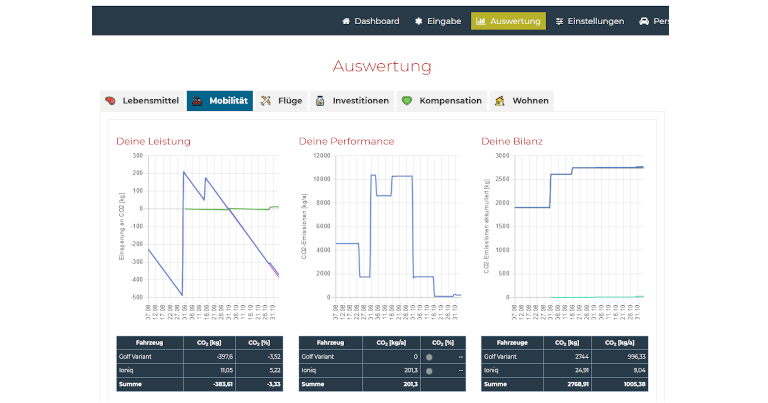Click the Dashboard home icon

[346, 21]
